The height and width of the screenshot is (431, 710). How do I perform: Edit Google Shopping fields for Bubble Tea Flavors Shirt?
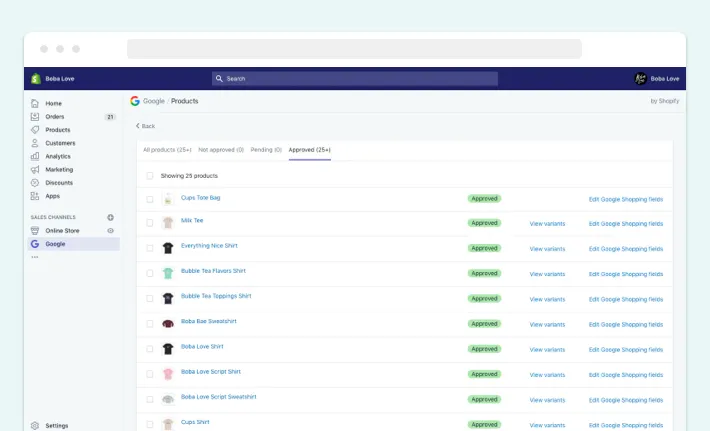(626, 274)
